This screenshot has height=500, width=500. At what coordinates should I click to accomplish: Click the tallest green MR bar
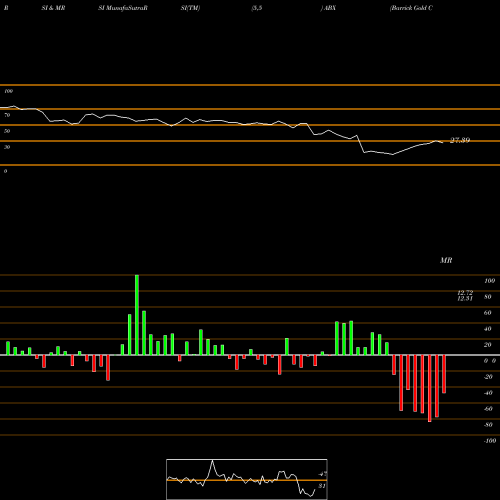tap(137, 315)
